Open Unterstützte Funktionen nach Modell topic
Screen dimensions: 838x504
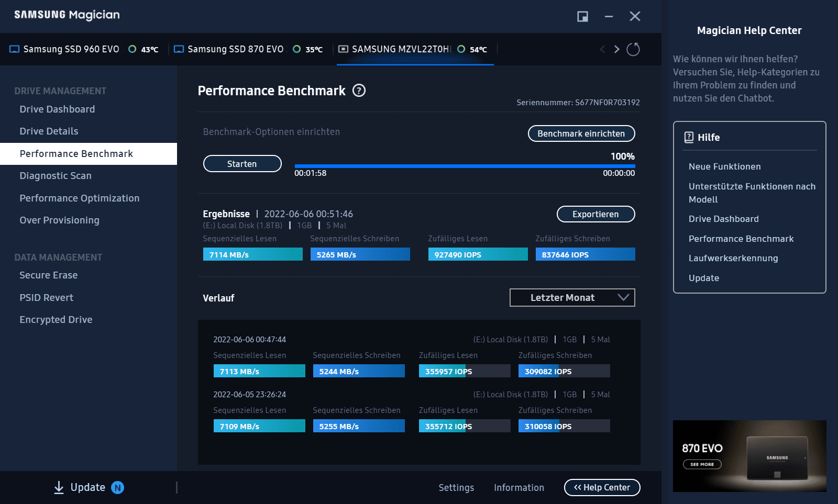(752, 193)
